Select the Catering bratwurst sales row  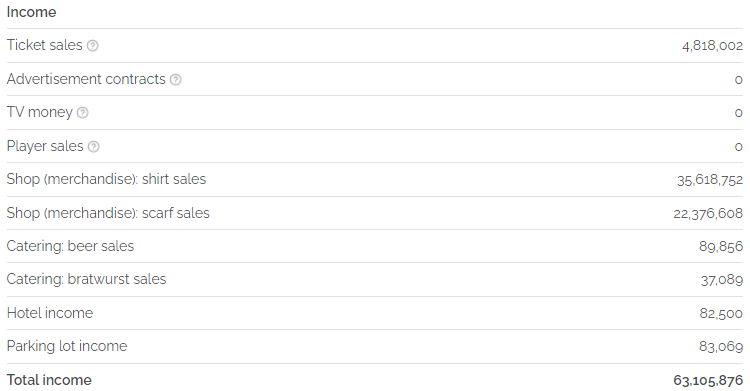[x=375, y=279]
